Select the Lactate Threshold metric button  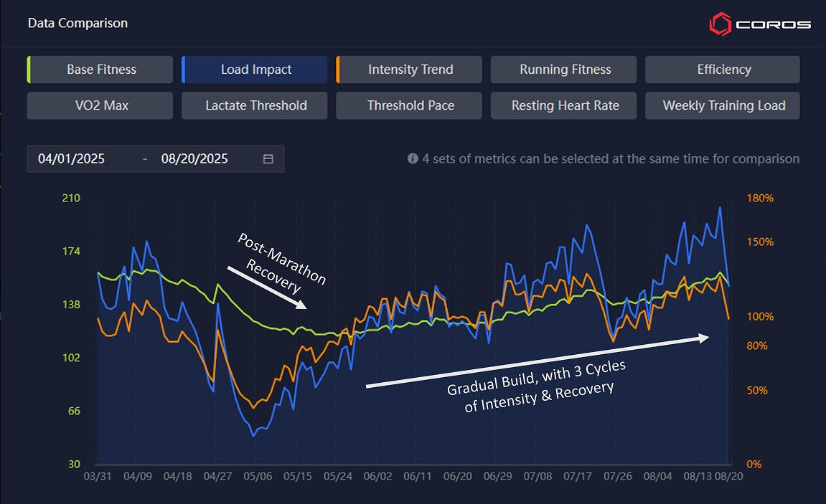(x=255, y=105)
